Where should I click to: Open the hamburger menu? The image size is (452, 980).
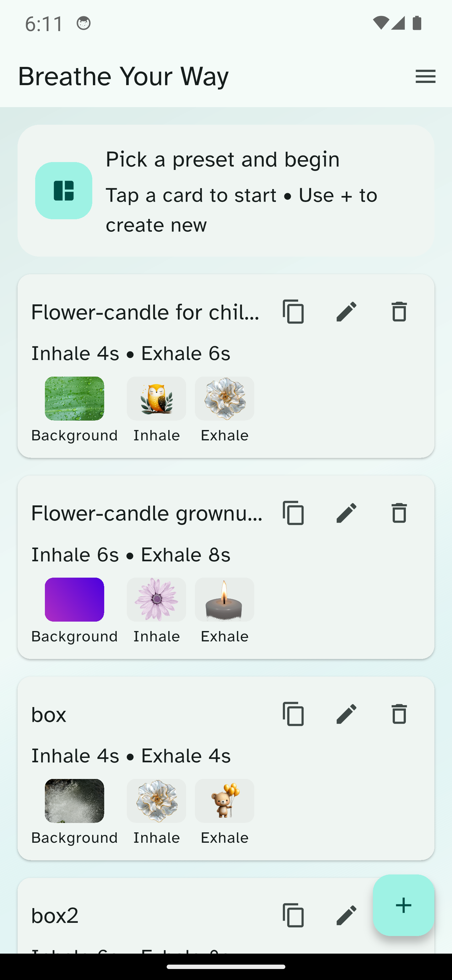425,76
